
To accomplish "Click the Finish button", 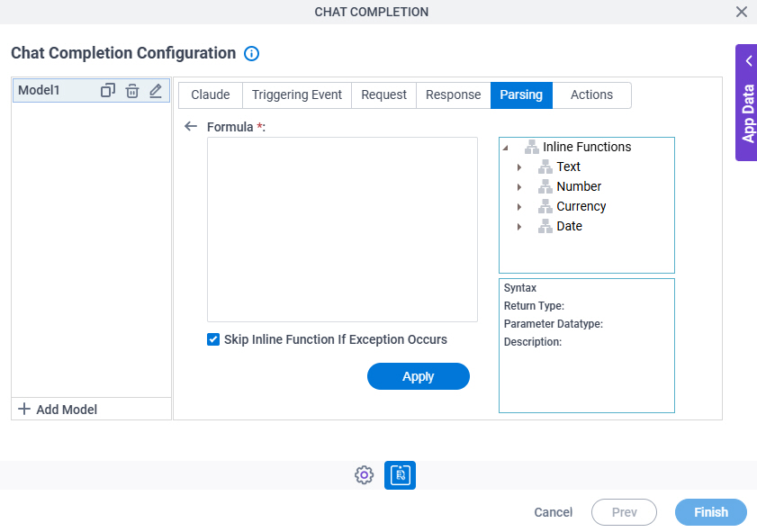I will pyautogui.click(x=711, y=512).
